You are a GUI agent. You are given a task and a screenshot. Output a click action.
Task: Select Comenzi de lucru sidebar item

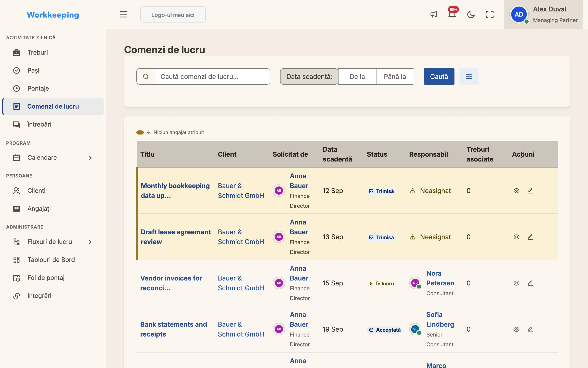(53, 106)
